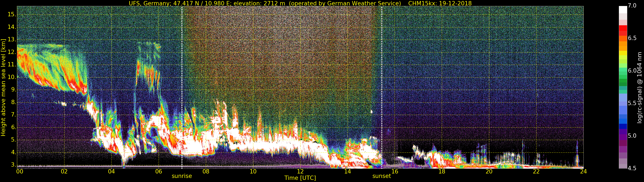
Task: Pick the yellow colorbar swatch
Action: click(x=623, y=53)
